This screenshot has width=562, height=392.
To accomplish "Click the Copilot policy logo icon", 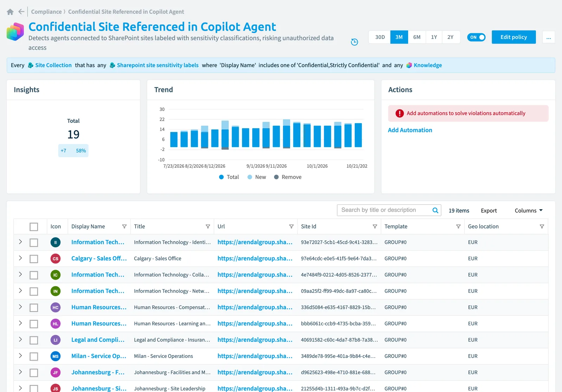I will coord(15,32).
